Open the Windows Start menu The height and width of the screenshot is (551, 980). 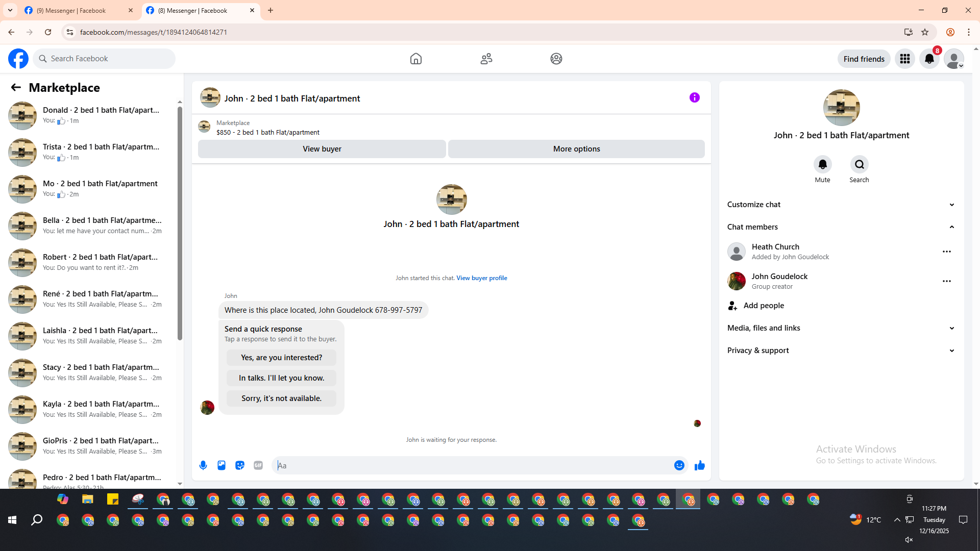coord(12,520)
